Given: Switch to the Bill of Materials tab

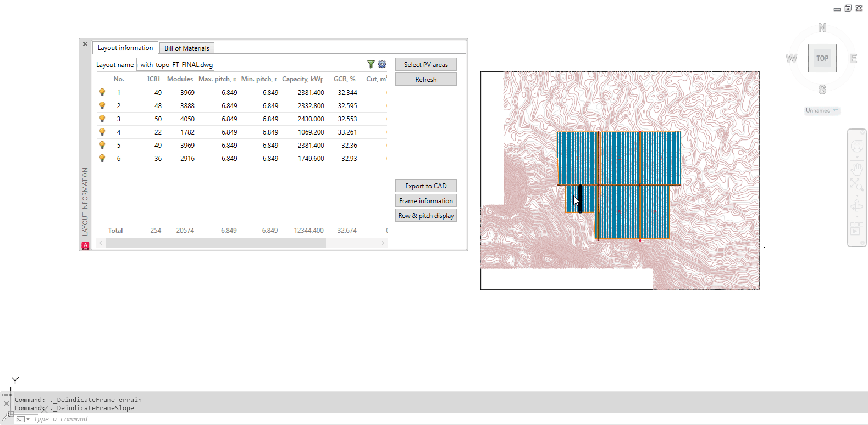Looking at the screenshot, I should click(x=187, y=48).
